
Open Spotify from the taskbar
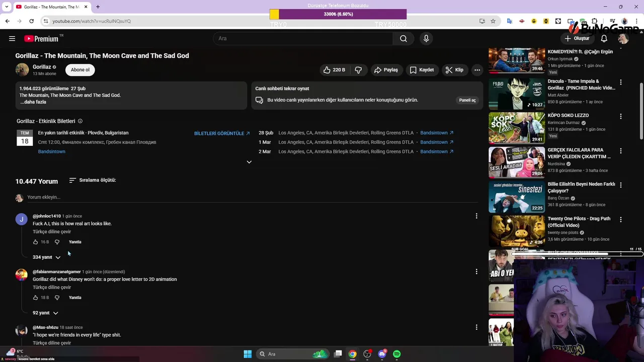click(x=396, y=354)
